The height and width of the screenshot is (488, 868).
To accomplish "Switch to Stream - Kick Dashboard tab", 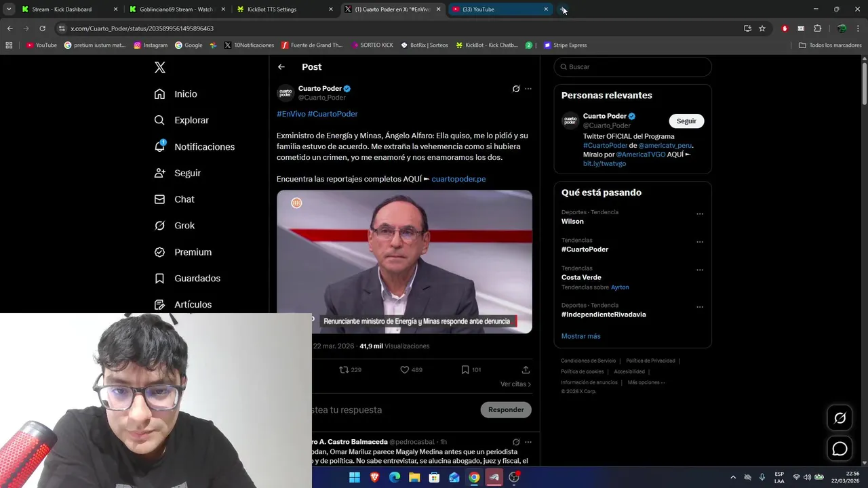I will (x=70, y=9).
